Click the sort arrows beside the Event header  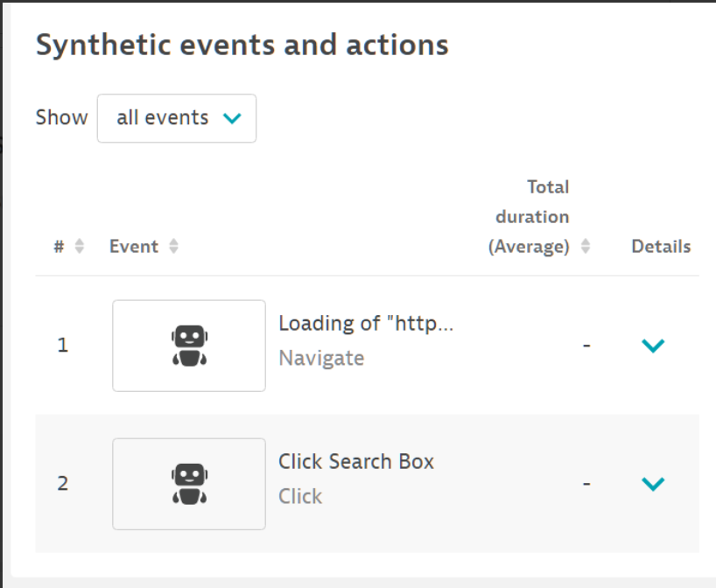(x=173, y=246)
